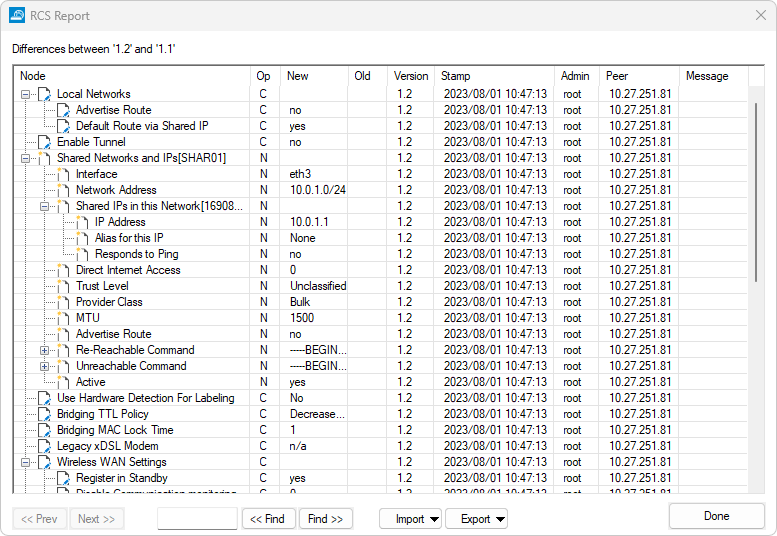Click the Done button
Screen dimensions: 777x536
(x=717, y=516)
